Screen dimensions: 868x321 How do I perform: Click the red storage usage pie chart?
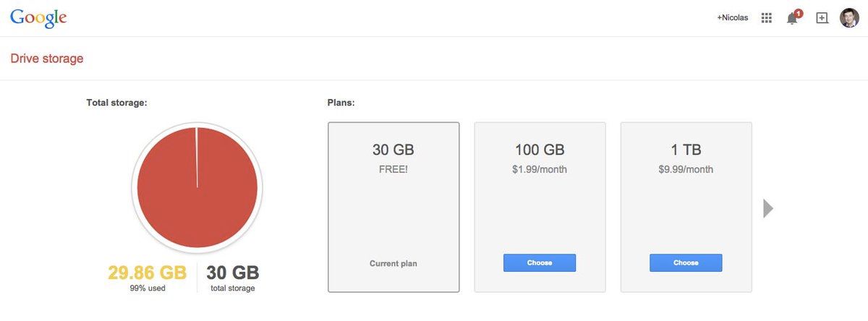tap(197, 187)
